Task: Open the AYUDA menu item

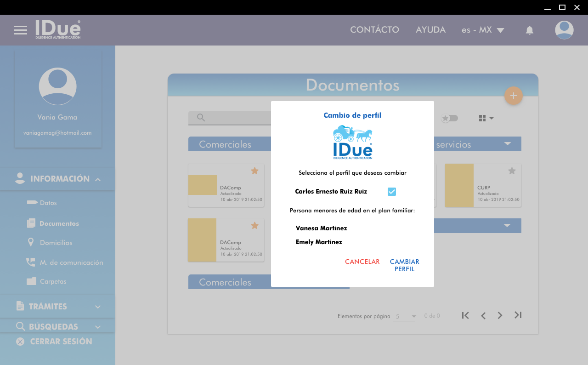Action: (430, 30)
